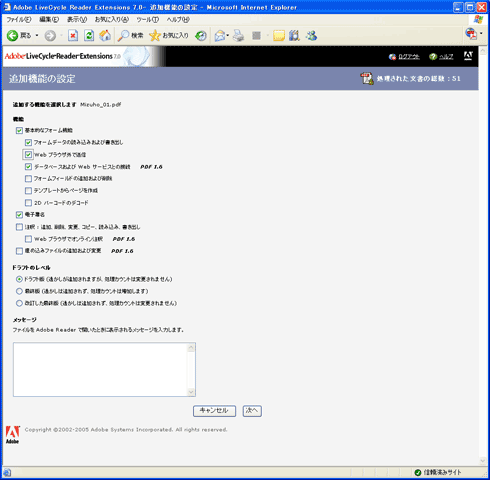490x480 pixels.
Task: Select the final version radio button
Action: (19, 291)
